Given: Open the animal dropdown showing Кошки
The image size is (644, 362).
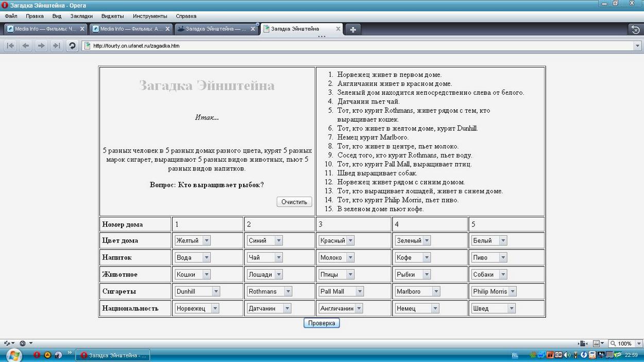Looking at the screenshot, I should [193, 274].
